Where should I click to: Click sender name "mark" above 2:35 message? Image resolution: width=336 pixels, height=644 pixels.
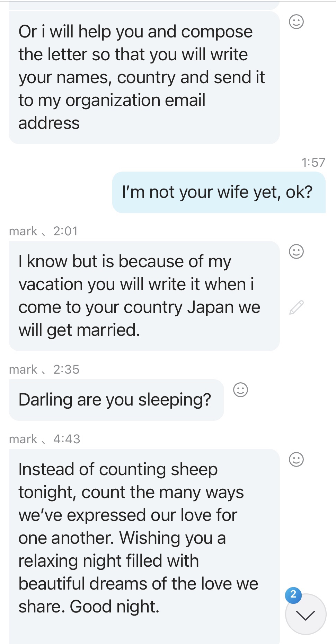pos(23,369)
